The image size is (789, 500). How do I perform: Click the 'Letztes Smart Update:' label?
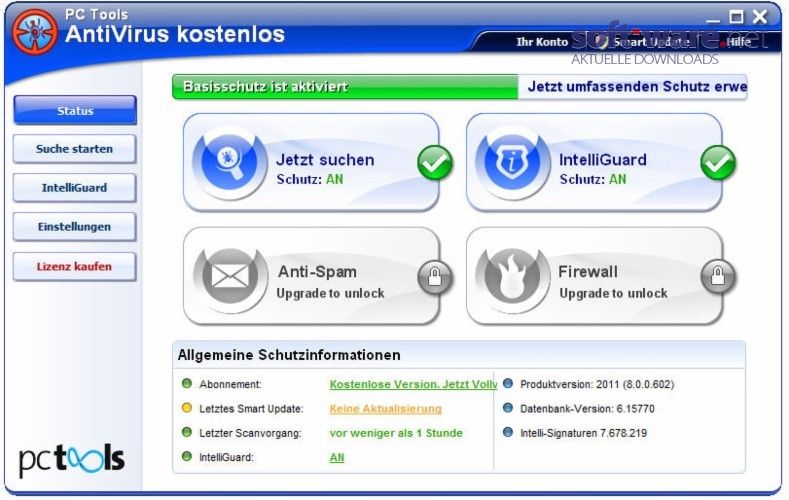251,409
